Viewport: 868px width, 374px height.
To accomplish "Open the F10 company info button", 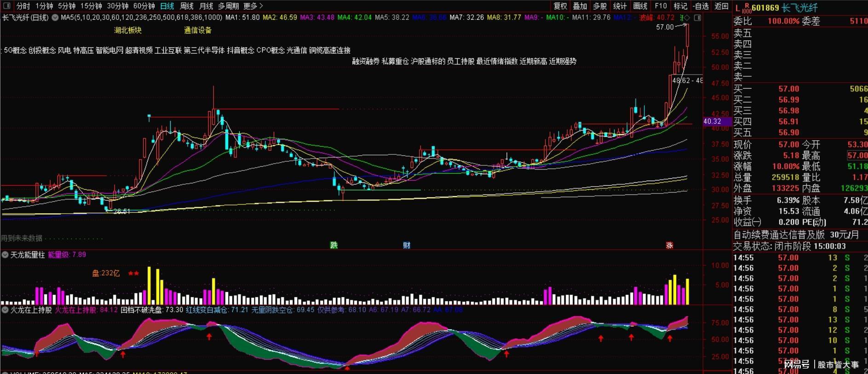I will [x=661, y=6].
